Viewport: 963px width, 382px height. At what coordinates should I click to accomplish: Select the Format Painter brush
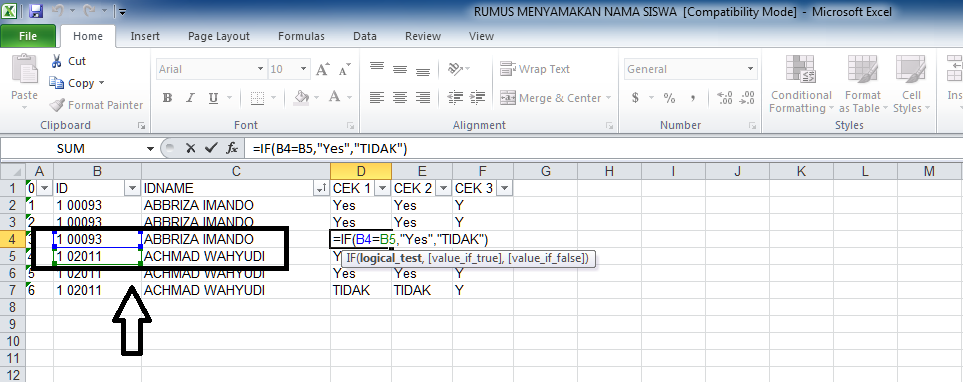click(x=57, y=105)
